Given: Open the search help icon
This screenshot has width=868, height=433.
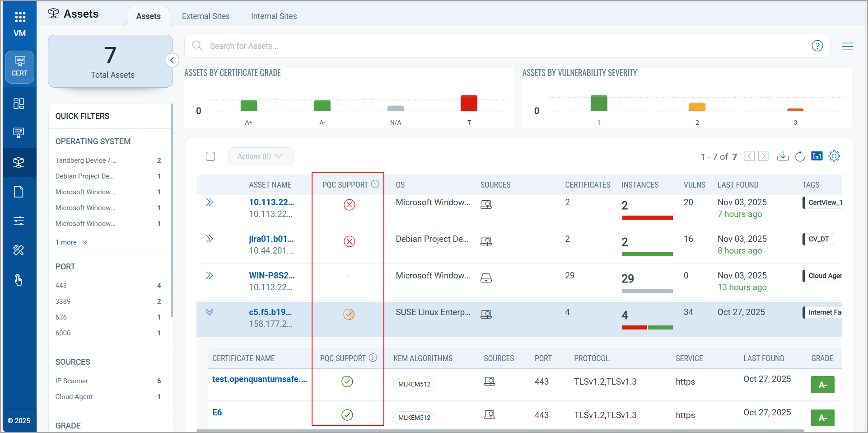Looking at the screenshot, I should click(817, 46).
